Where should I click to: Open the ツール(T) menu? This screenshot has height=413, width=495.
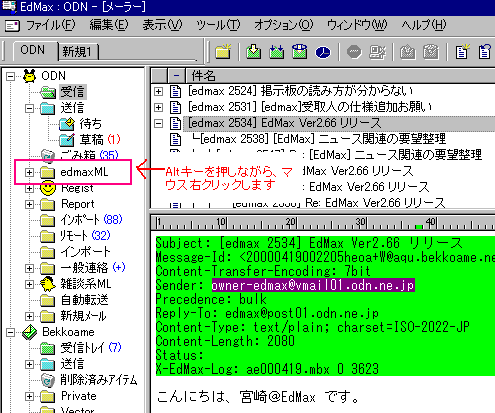(218, 25)
